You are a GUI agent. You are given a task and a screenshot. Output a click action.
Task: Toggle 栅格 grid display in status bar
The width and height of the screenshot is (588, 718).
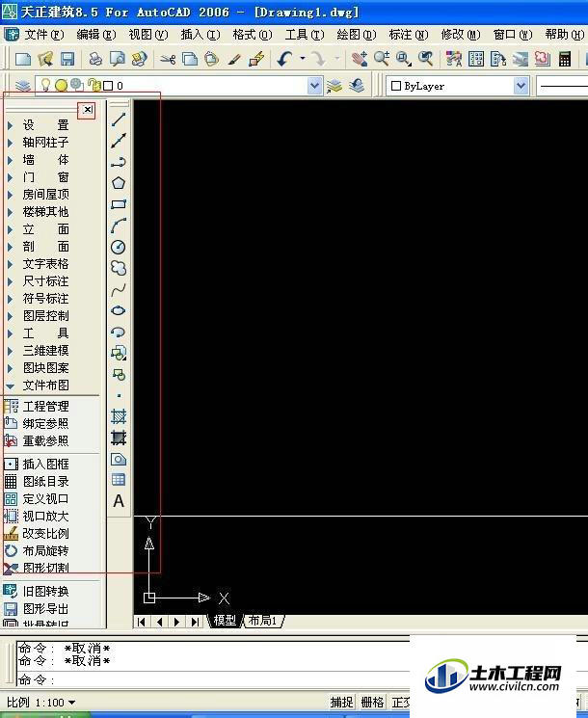(372, 702)
